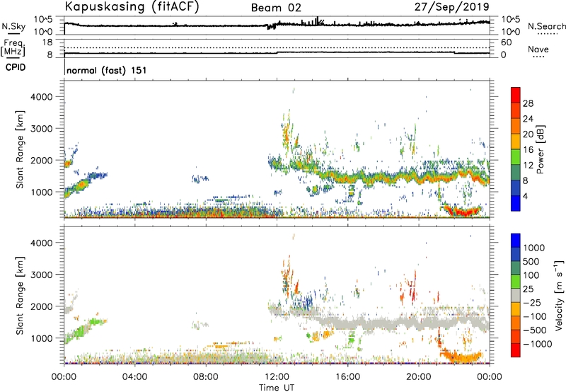
Task: Click '04:00' on the time axis
Action: click(134, 377)
